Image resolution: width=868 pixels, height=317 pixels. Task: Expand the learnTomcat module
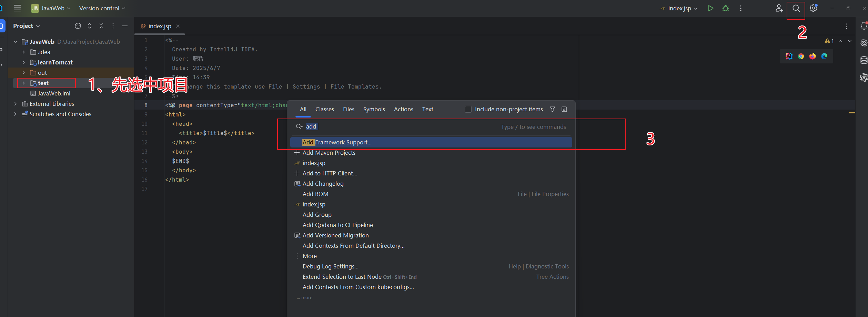pos(23,62)
